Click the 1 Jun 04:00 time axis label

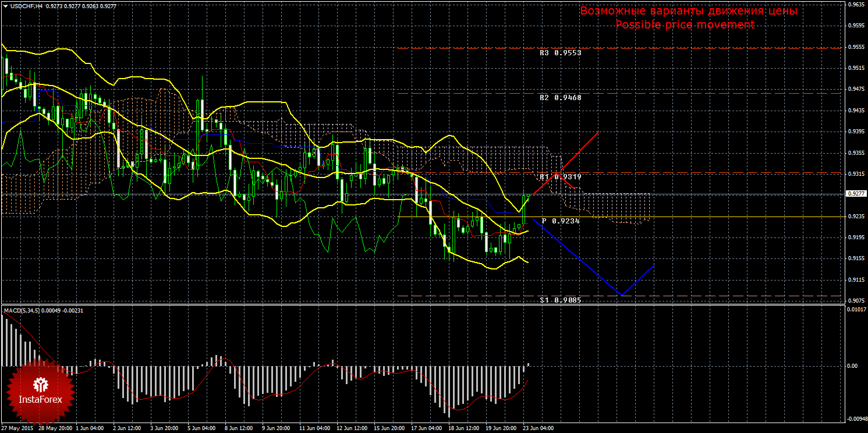(90, 428)
